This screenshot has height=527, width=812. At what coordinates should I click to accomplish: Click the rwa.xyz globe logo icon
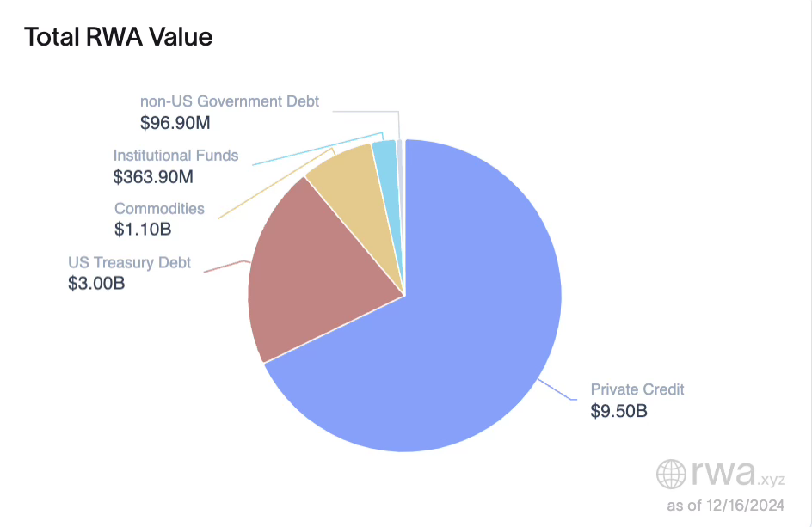(x=672, y=473)
